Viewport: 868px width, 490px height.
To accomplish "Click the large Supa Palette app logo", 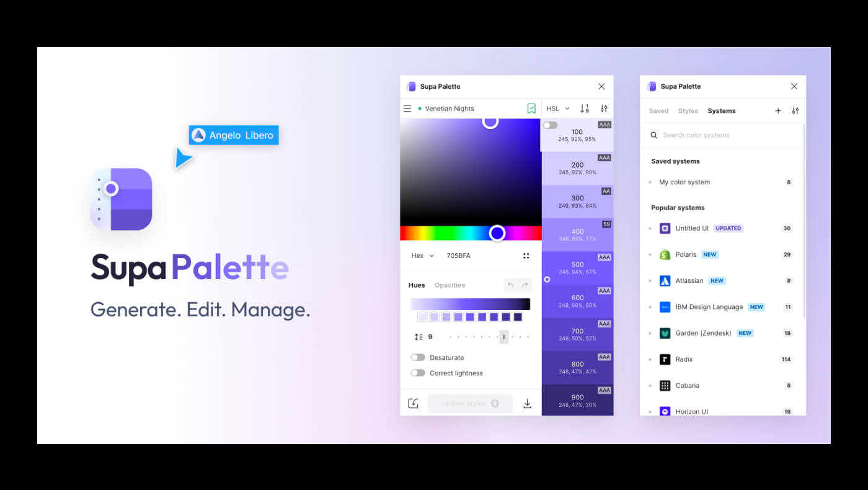I will pyautogui.click(x=121, y=199).
